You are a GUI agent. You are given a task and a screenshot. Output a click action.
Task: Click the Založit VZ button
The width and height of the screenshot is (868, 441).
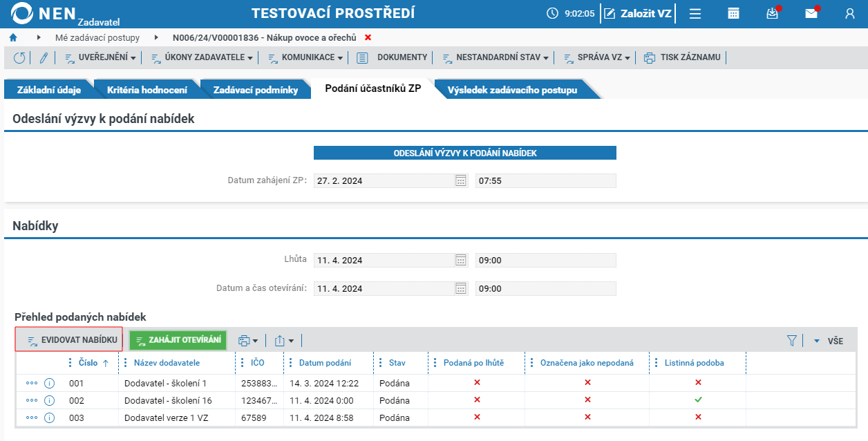[x=637, y=14]
